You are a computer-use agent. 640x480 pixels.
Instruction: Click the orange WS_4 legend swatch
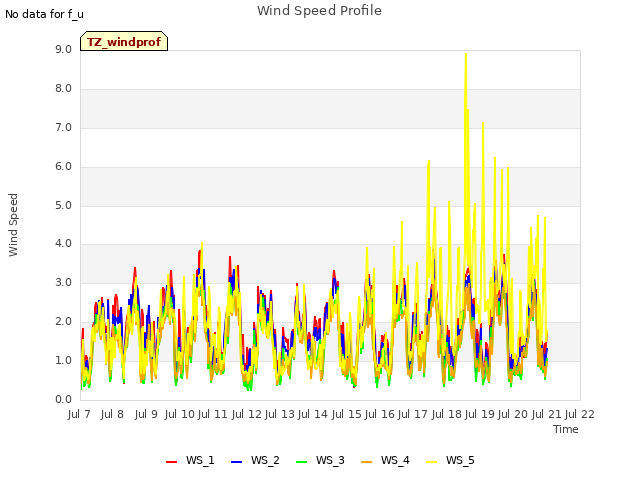tap(367, 461)
